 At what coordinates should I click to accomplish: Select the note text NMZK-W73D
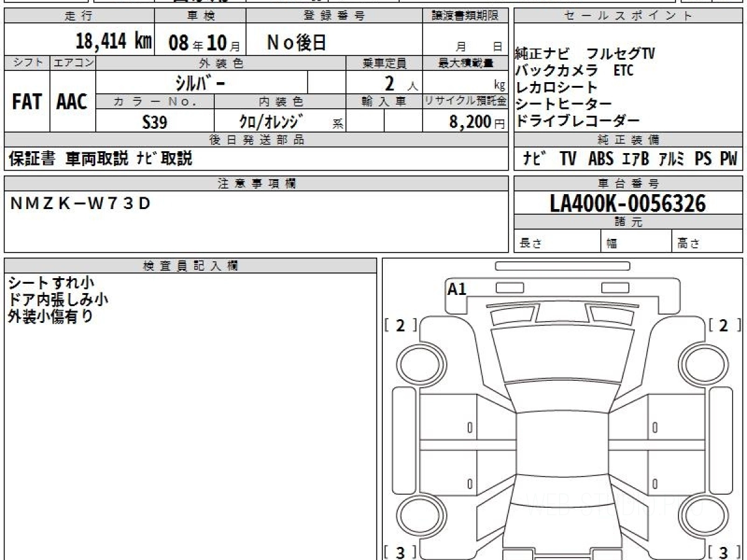81,203
